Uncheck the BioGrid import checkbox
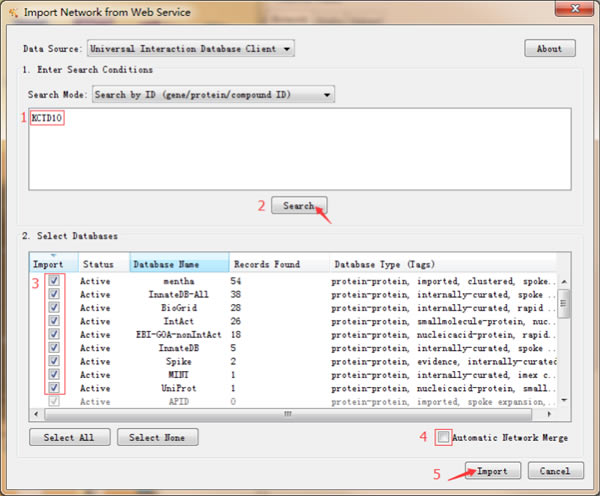This screenshot has width=600, height=496. pos(53,308)
